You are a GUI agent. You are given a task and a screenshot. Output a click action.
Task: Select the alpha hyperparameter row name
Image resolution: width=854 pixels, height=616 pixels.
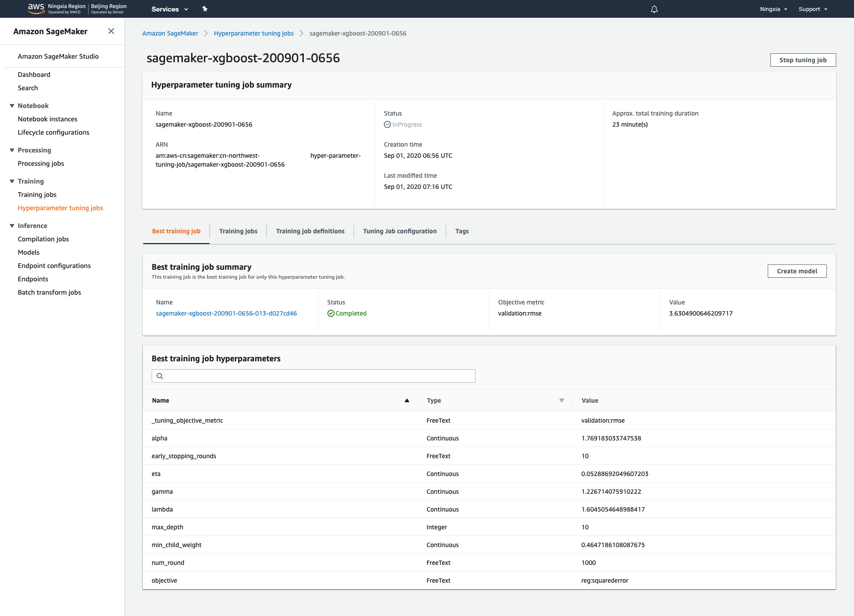pyautogui.click(x=159, y=438)
